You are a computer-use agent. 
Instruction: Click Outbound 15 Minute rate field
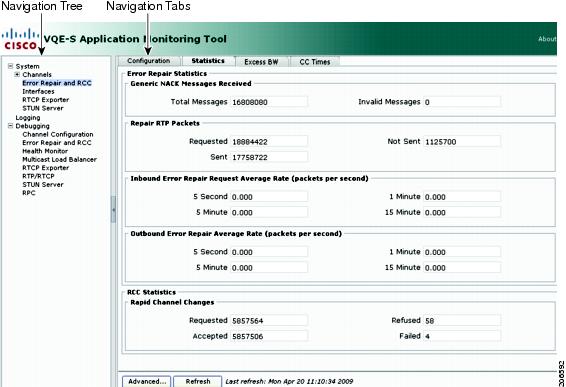[462, 268]
